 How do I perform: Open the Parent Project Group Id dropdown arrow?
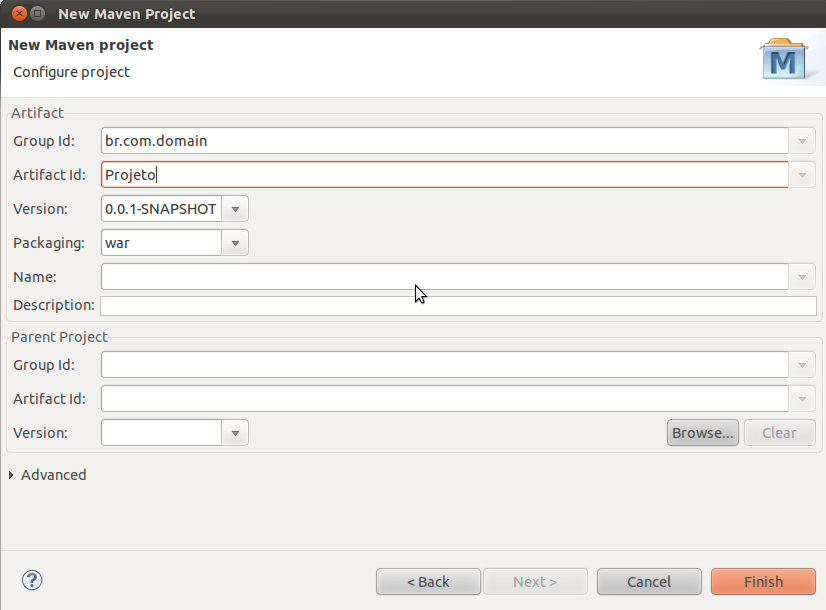802,365
